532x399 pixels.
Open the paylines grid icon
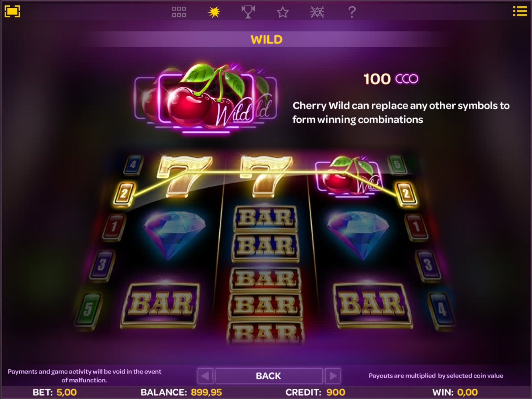[179, 12]
